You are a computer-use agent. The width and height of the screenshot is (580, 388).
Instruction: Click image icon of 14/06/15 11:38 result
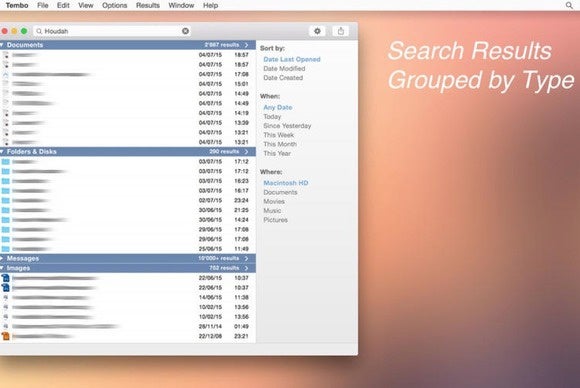(6, 297)
